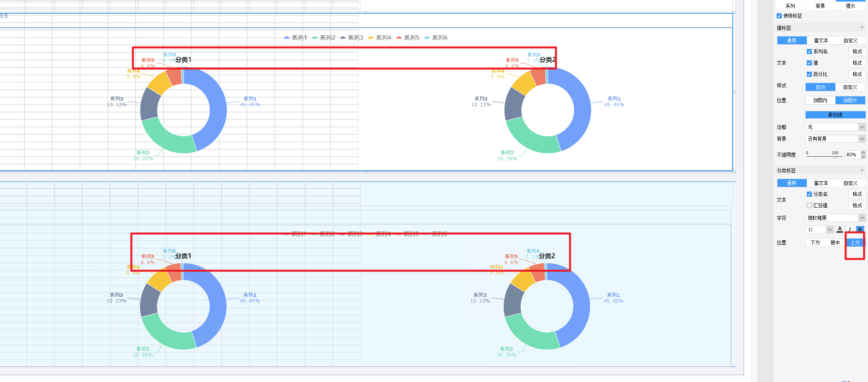
Task: Click 格式 button for 系列名
Action: tap(857, 52)
